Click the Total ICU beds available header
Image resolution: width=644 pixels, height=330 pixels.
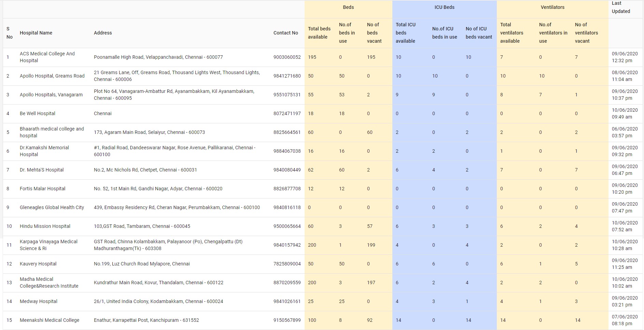pyautogui.click(x=406, y=33)
